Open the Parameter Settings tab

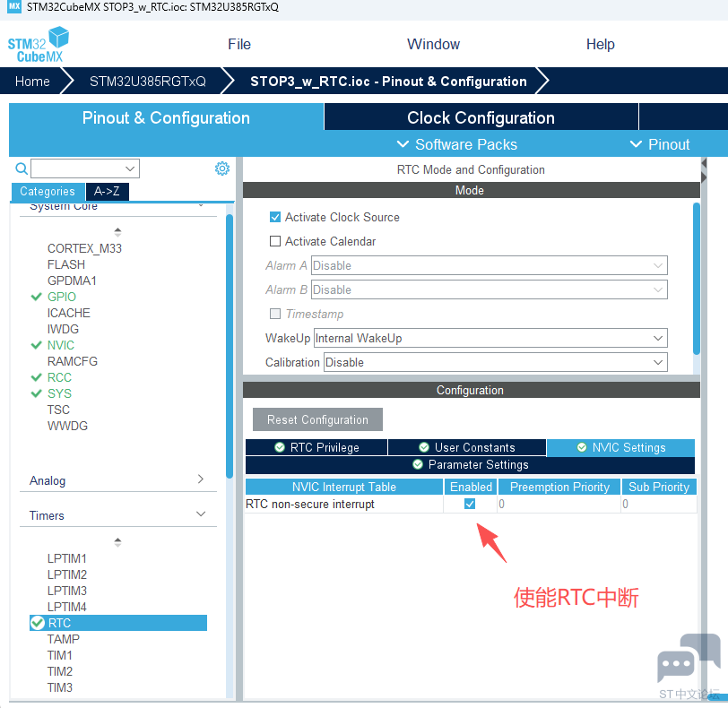470,464
